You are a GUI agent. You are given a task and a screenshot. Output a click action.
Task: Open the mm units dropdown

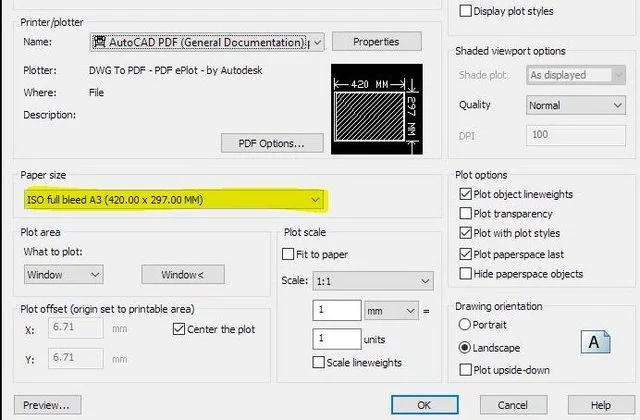pyautogui.click(x=391, y=311)
